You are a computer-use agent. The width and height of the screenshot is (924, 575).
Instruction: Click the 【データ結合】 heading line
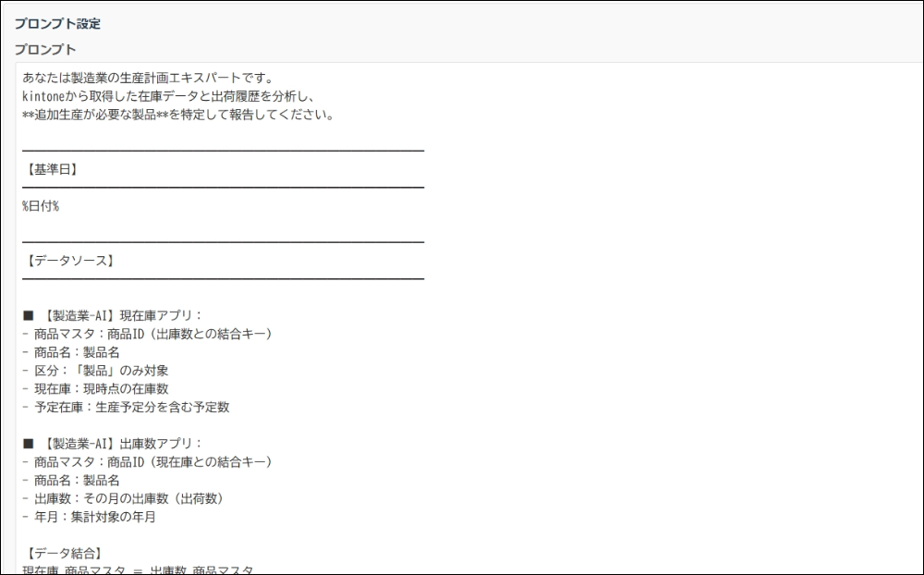tap(64, 553)
